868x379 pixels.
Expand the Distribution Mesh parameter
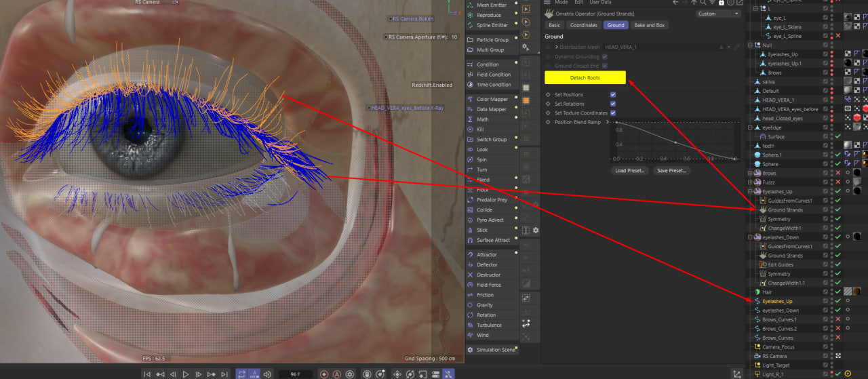[x=557, y=47]
